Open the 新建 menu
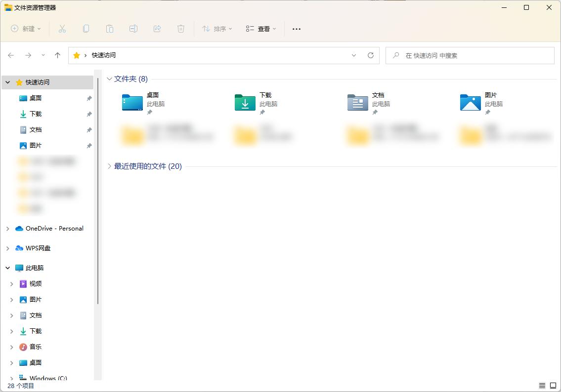 [x=26, y=29]
